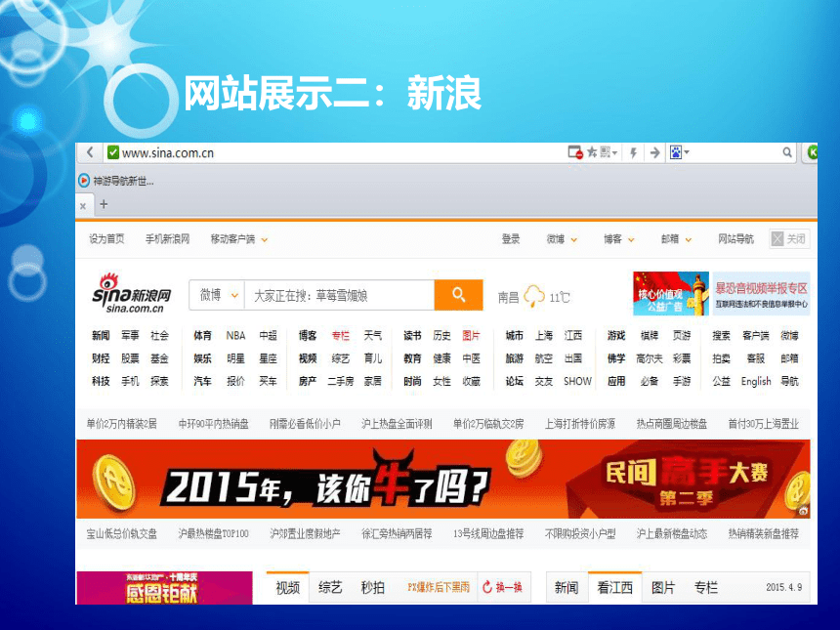The image size is (840, 630).
Task: Expand the 邮箱 dropdown in top bar
Action: [689, 240]
